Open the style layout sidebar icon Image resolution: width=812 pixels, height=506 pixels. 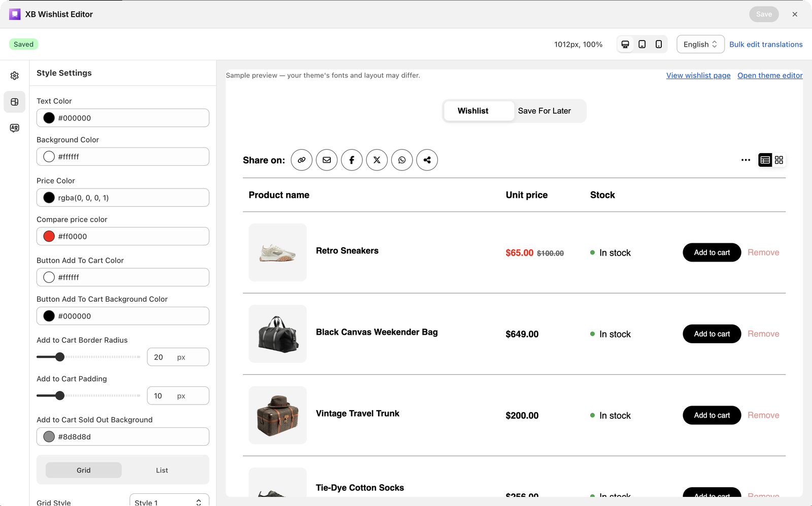click(15, 102)
